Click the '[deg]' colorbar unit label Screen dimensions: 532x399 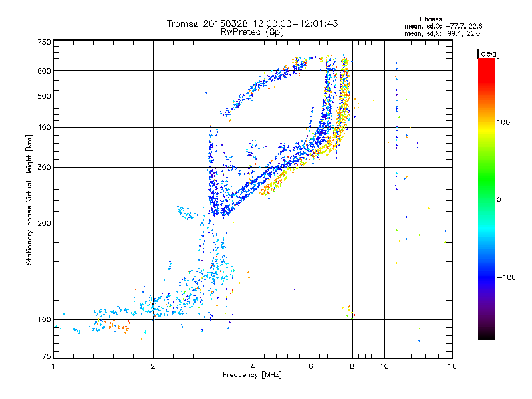488,53
